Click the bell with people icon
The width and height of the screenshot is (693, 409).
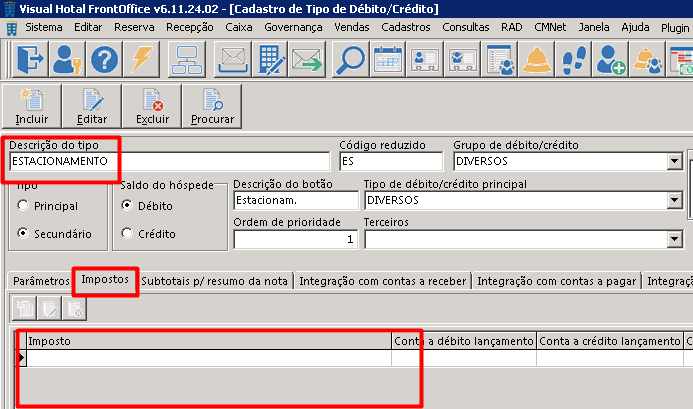[x=647, y=59]
